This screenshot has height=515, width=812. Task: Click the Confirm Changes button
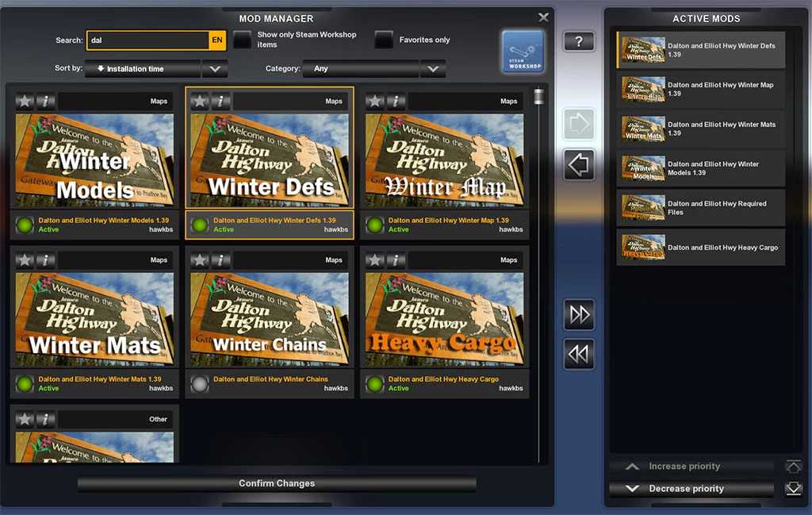pos(277,483)
